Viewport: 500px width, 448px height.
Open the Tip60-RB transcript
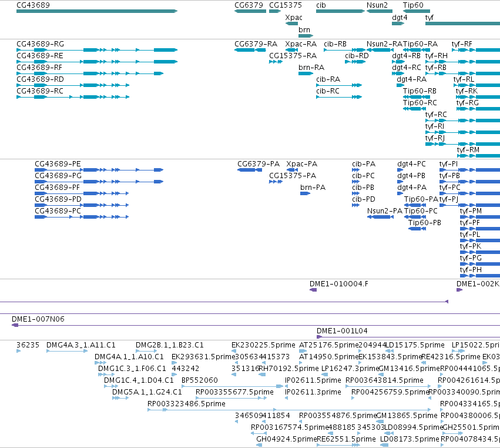(x=417, y=97)
